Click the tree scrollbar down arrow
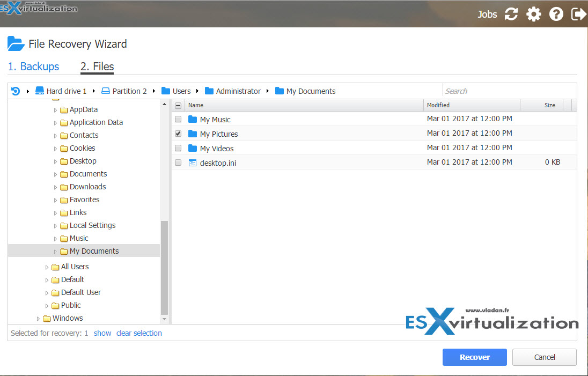The image size is (588, 376). 164,319
